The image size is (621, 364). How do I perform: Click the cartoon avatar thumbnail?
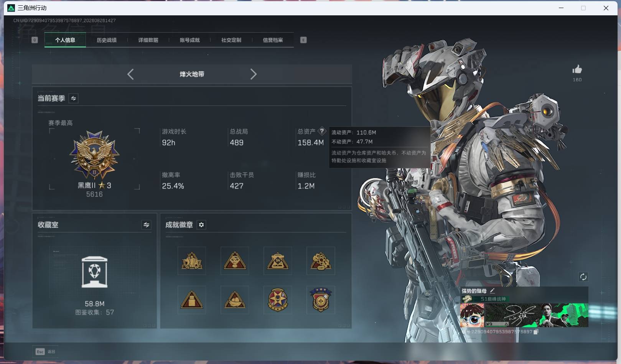472,315
